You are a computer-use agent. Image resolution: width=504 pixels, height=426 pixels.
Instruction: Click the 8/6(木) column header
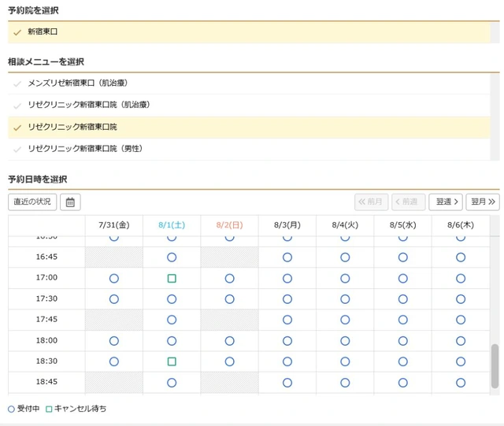pyautogui.click(x=461, y=225)
